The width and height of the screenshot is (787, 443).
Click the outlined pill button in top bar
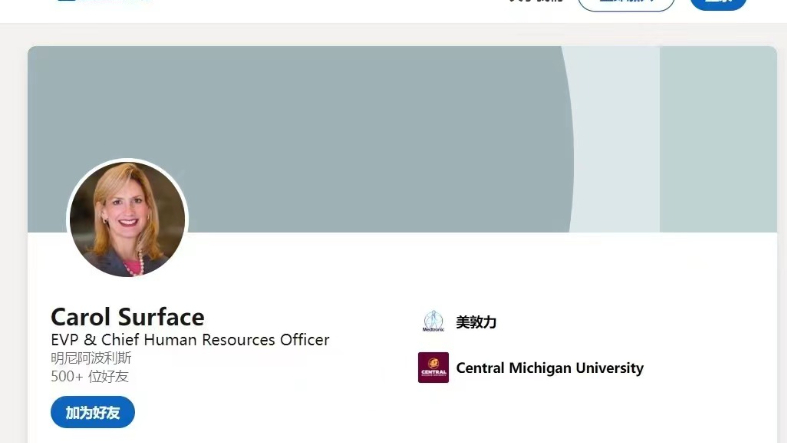626,3
